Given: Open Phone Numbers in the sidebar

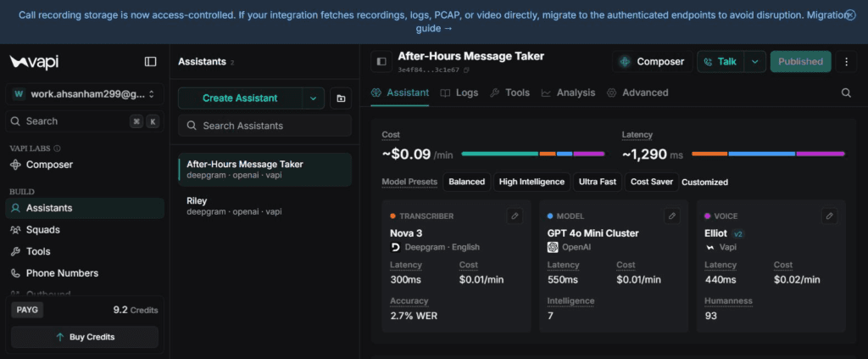Looking at the screenshot, I should pos(85,273).
